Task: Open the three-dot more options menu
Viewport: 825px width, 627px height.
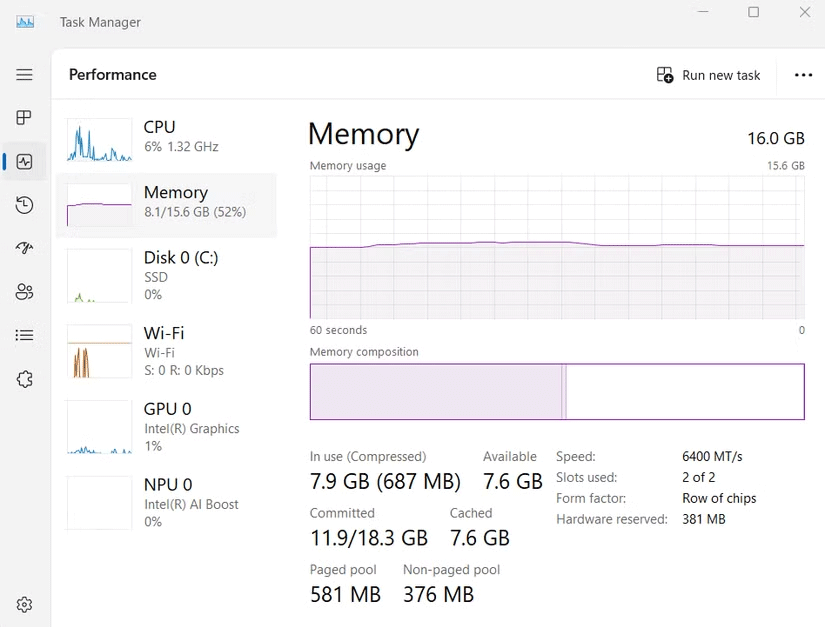Action: coord(803,75)
